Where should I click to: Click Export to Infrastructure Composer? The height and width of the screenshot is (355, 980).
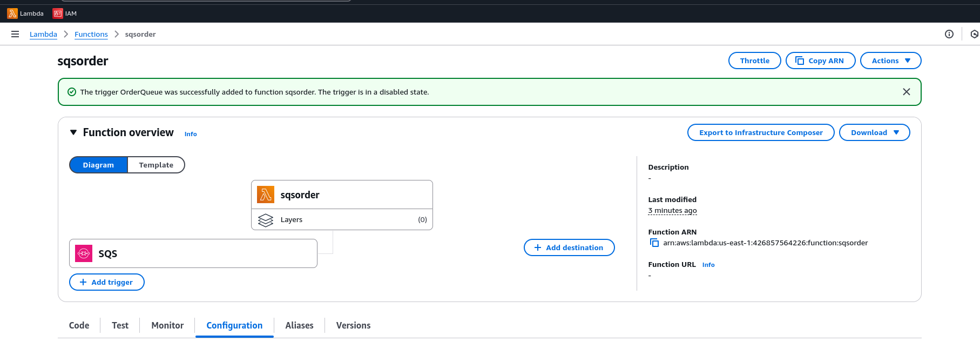pos(761,132)
